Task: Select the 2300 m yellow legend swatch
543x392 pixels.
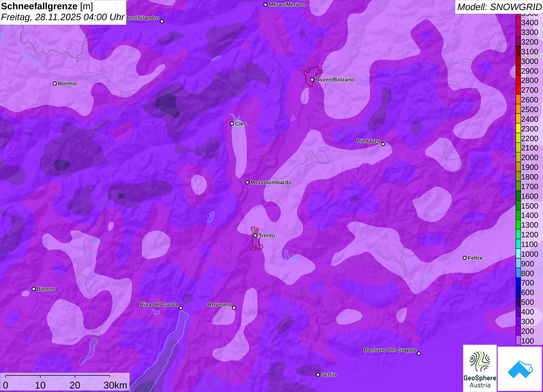Action: click(518, 128)
